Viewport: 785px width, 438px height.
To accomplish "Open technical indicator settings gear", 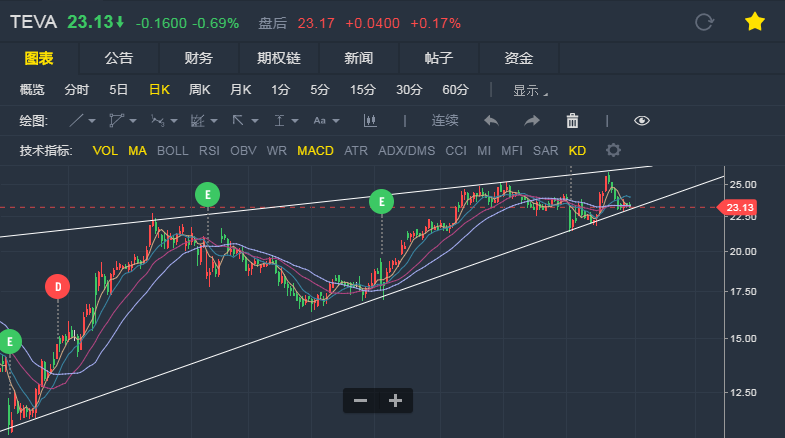I will [613, 151].
